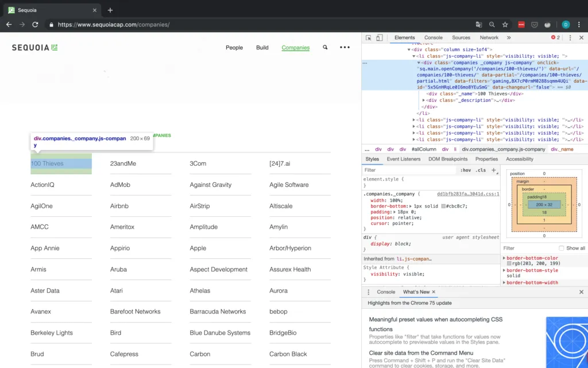
Task: Open Properties pane
Action: click(x=486, y=159)
